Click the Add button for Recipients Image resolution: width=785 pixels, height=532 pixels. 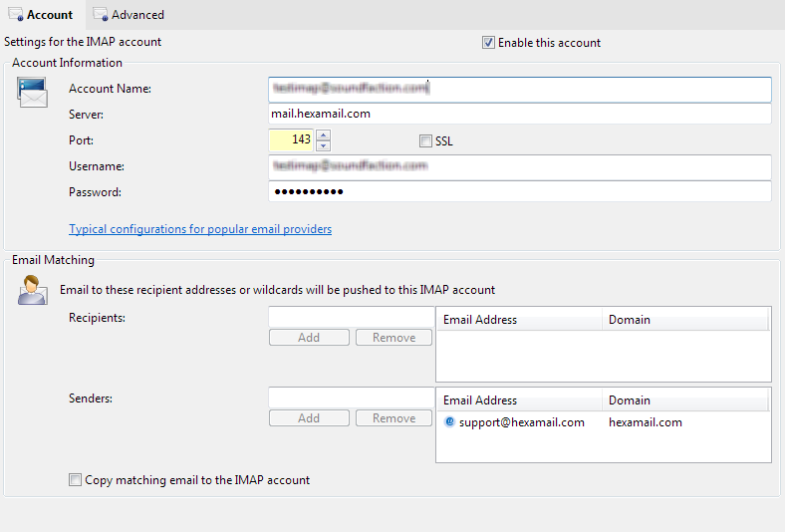pyautogui.click(x=309, y=338)
